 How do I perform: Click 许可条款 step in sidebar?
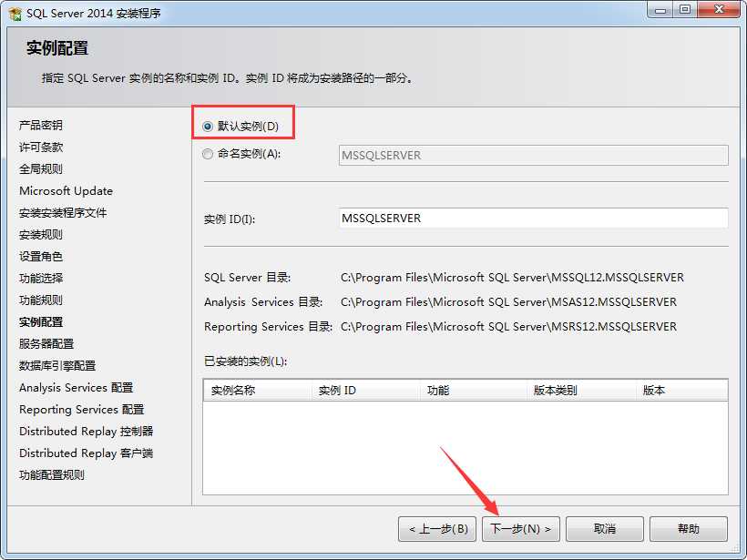click(x=41, y=148)
